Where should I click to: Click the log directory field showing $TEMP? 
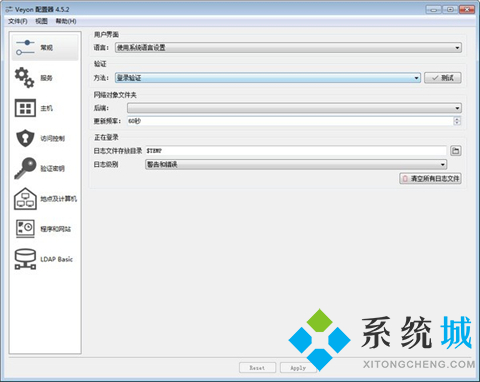point(296,151)
